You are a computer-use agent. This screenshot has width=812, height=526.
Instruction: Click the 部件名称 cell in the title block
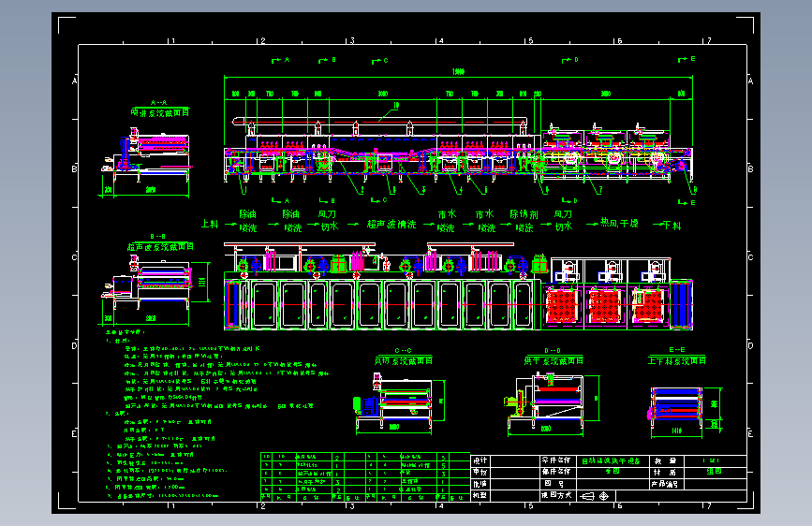coord(556,472)
